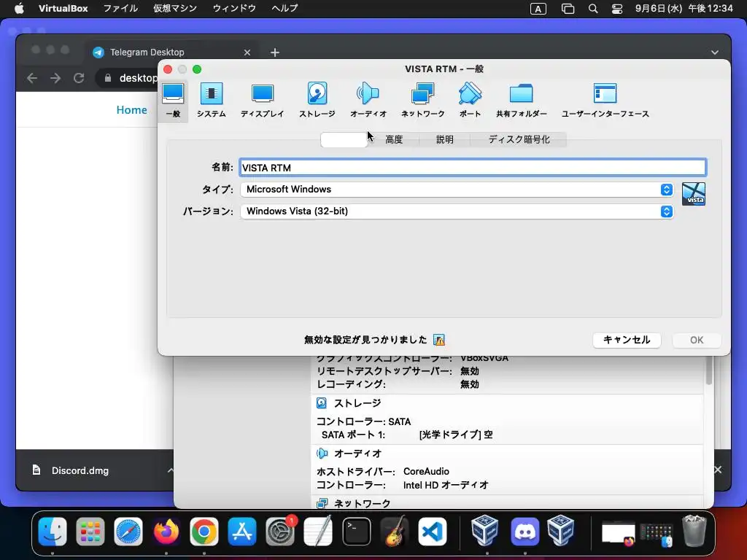Click the ストレージ section header in details
The image size is (747, 560).
click(357, 403)
